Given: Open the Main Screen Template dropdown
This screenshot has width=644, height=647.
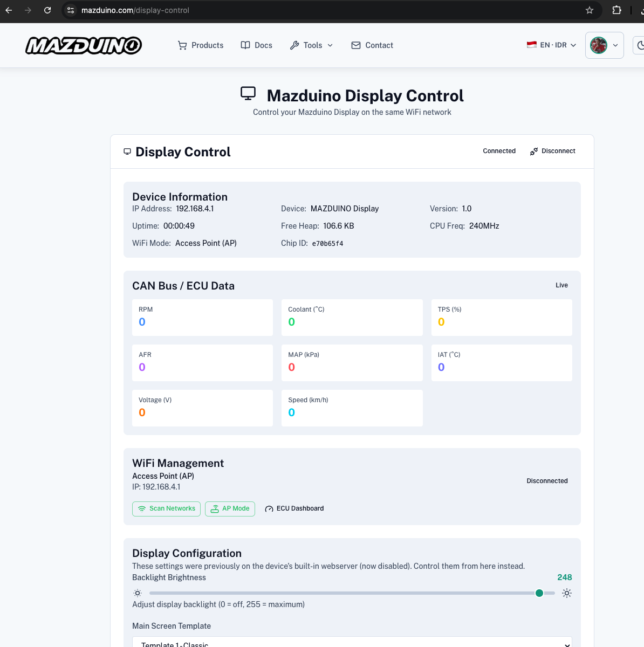Looking at the screenshot, I should tap(352, 642).
